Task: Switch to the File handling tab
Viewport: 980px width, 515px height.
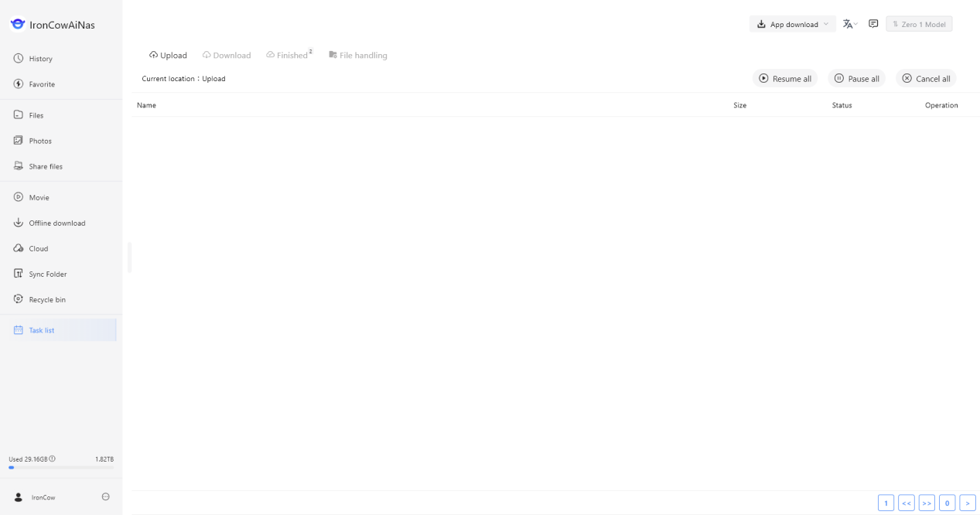Action: pos(358,55)
